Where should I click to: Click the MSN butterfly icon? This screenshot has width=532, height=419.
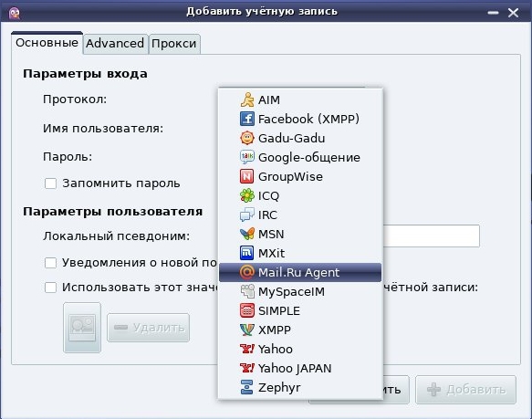[x=247, y=234]
